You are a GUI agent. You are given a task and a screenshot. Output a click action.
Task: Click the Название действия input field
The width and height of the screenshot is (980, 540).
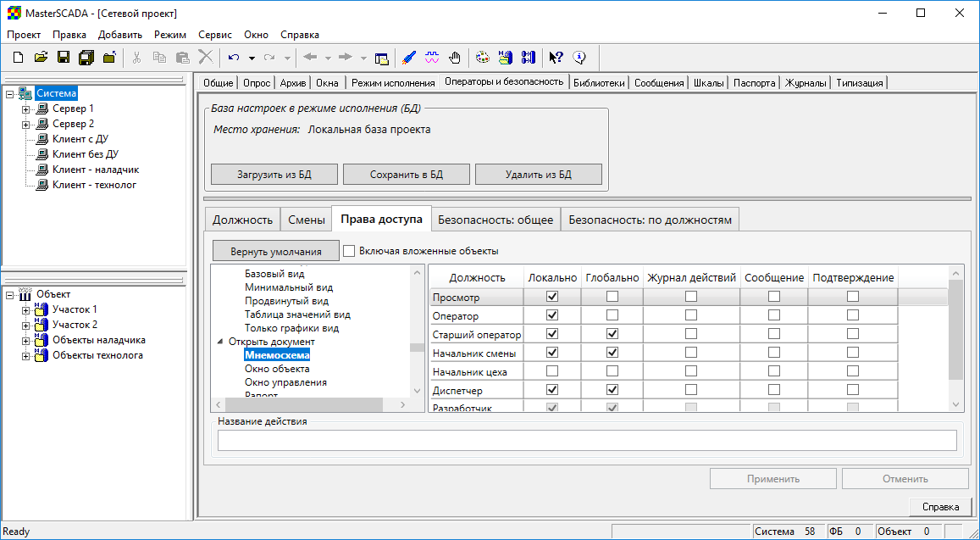587,441
